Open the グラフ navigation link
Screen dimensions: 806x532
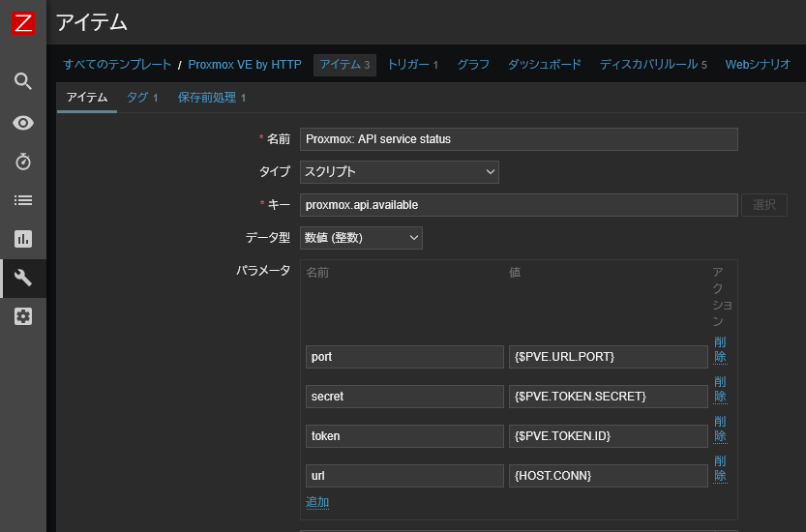473,65
